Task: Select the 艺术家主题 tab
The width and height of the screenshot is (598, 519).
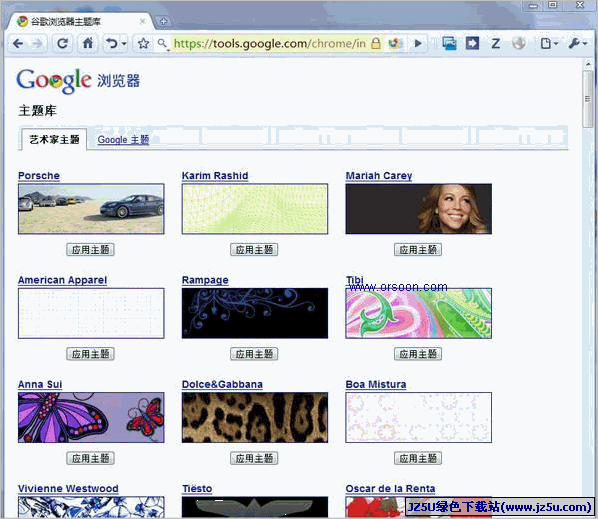Action: [54, 140]
